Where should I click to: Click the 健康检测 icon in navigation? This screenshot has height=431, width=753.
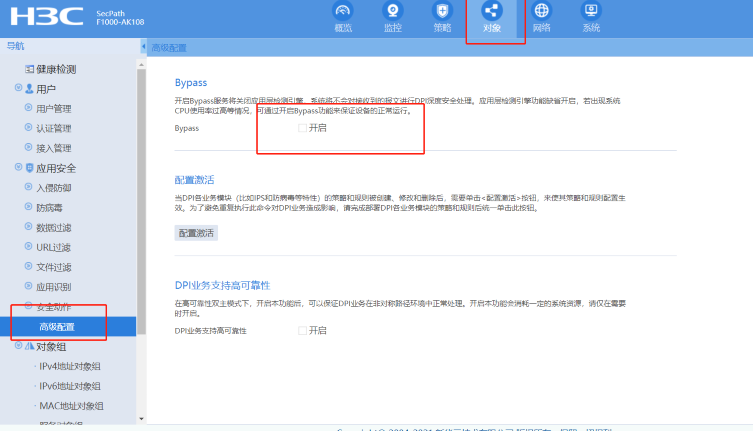29,69
